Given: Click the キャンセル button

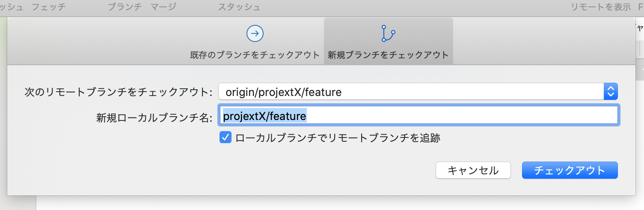Looking at the screenshot, I should (473, 170).
